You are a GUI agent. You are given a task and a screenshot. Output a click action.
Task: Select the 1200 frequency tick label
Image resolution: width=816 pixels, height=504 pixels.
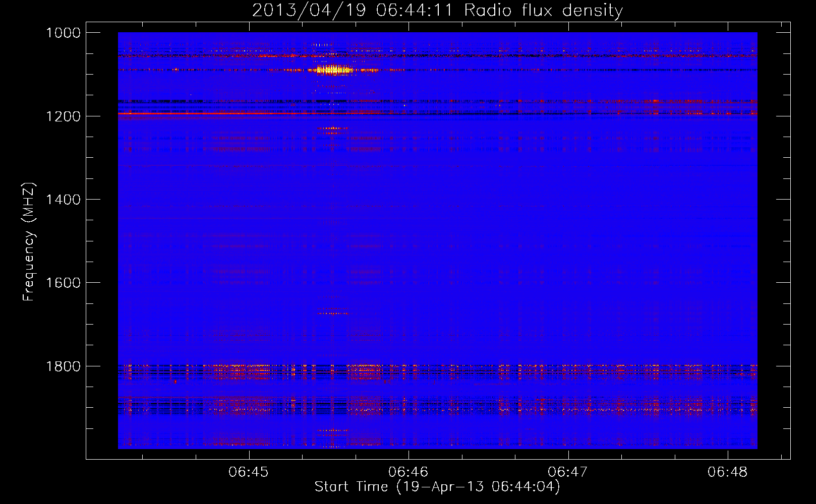(x=63, y=116)
